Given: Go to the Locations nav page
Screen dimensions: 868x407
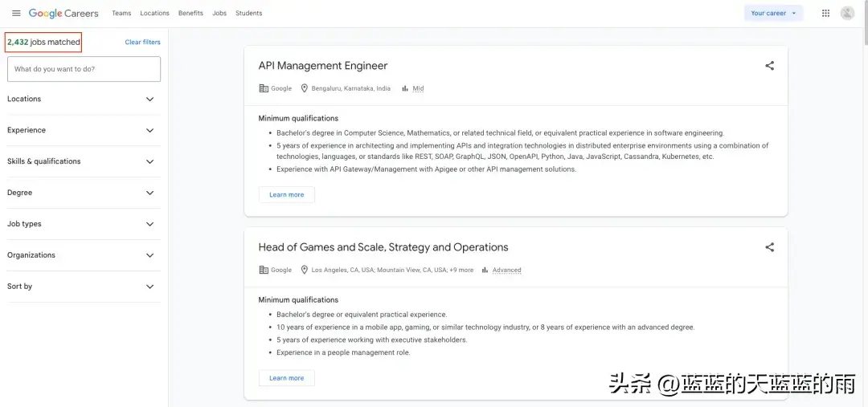Looking at the screenshot, I should click(x=154, y=14).
